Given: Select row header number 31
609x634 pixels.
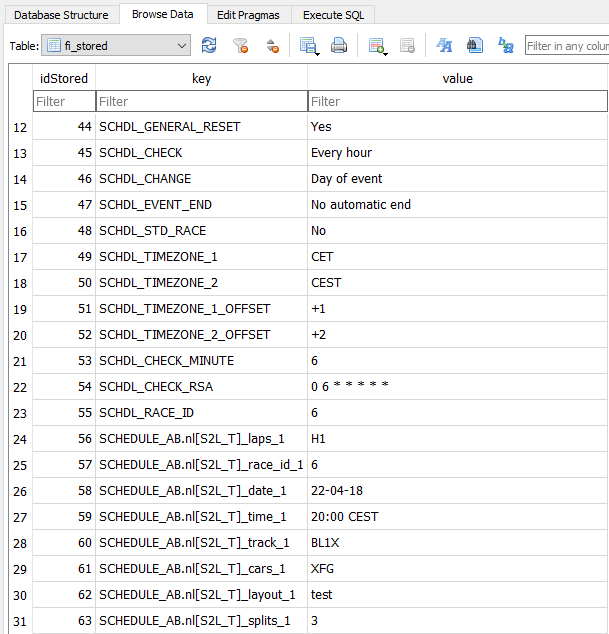Looking at the screenshot, I should [20, 621].
